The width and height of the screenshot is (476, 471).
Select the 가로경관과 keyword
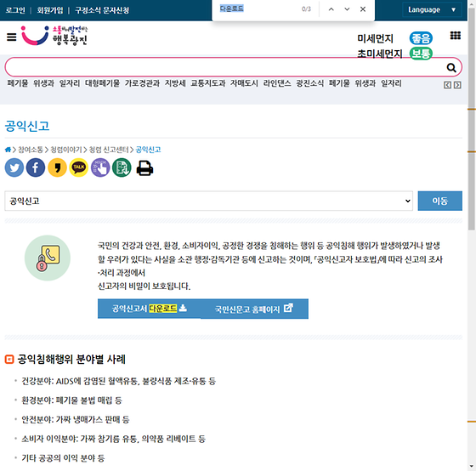[142, 83]
